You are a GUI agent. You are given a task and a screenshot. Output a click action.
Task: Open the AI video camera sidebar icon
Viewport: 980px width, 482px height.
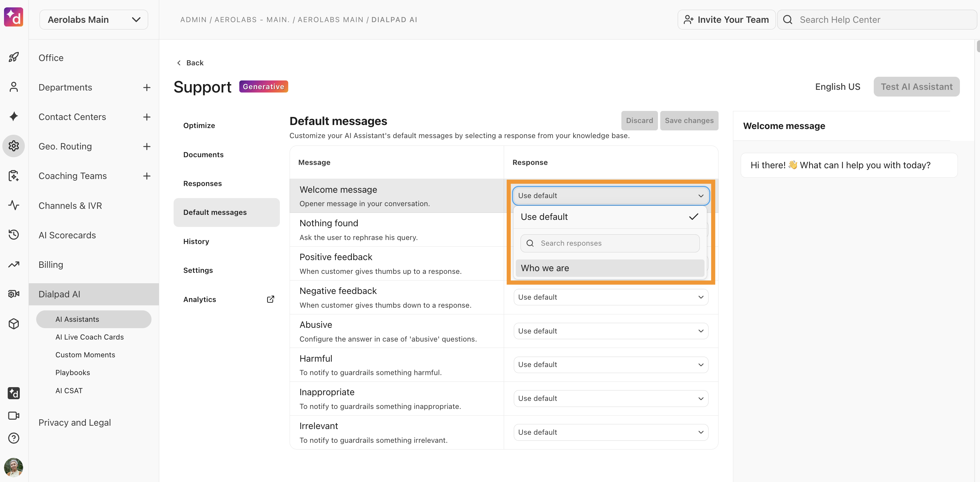coord(14,294)
